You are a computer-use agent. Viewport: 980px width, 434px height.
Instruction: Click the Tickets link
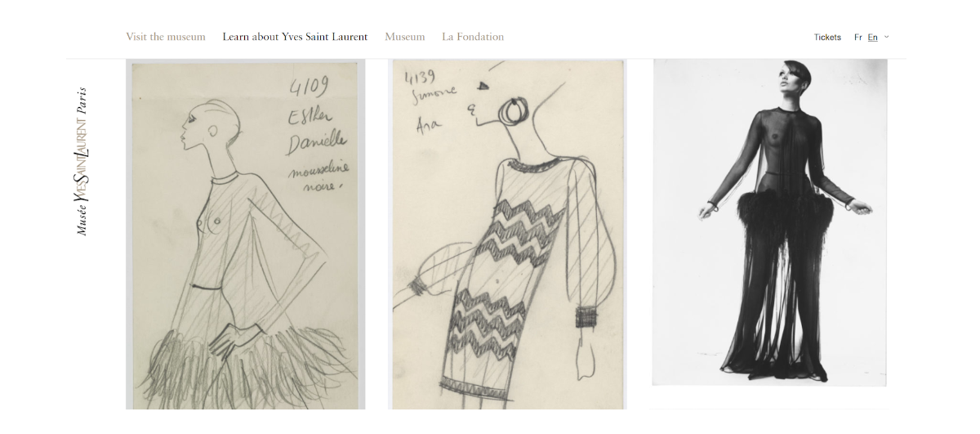click(827, 38)
